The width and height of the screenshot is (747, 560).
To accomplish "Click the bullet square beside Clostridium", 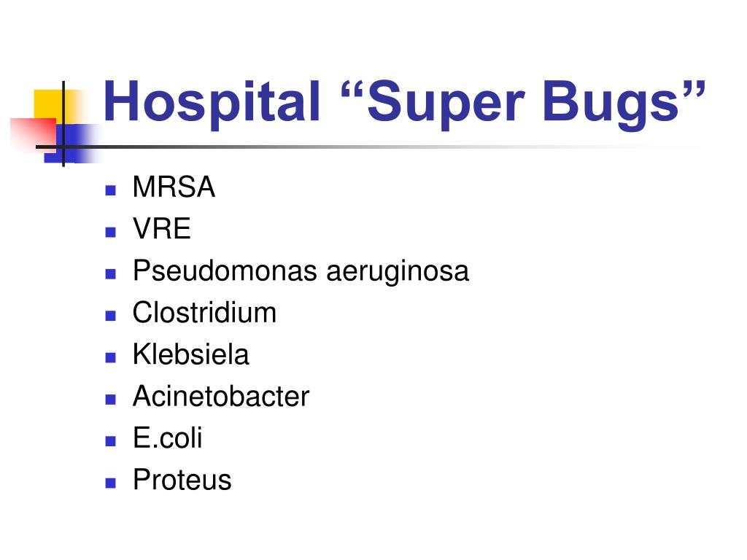I will [111, 316].
